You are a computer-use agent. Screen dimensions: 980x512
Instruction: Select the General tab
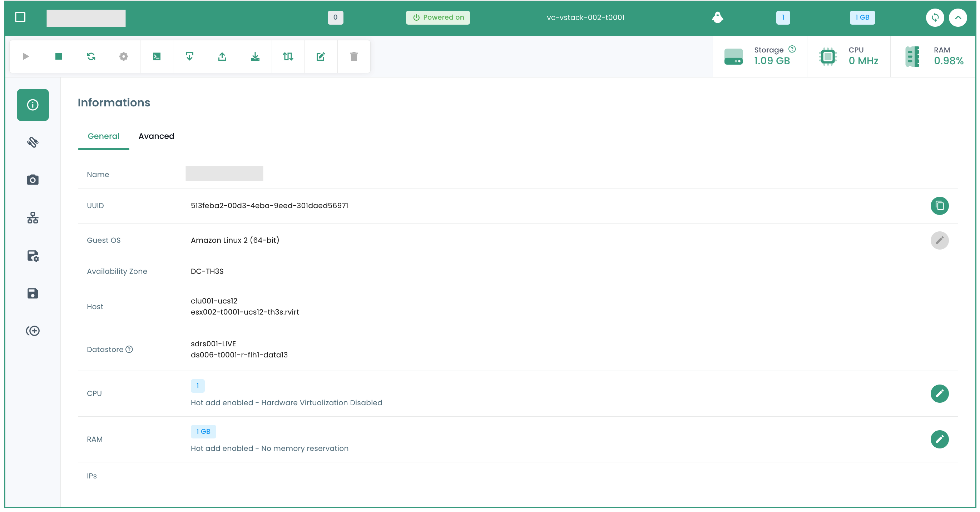pos(103,136)
